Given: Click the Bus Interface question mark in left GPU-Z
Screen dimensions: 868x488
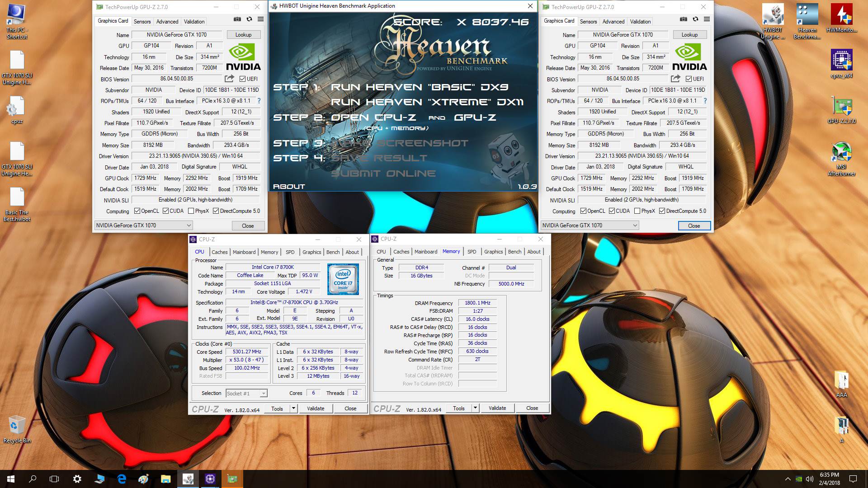Looking at the screenshot, I should (x=259, y=101).
